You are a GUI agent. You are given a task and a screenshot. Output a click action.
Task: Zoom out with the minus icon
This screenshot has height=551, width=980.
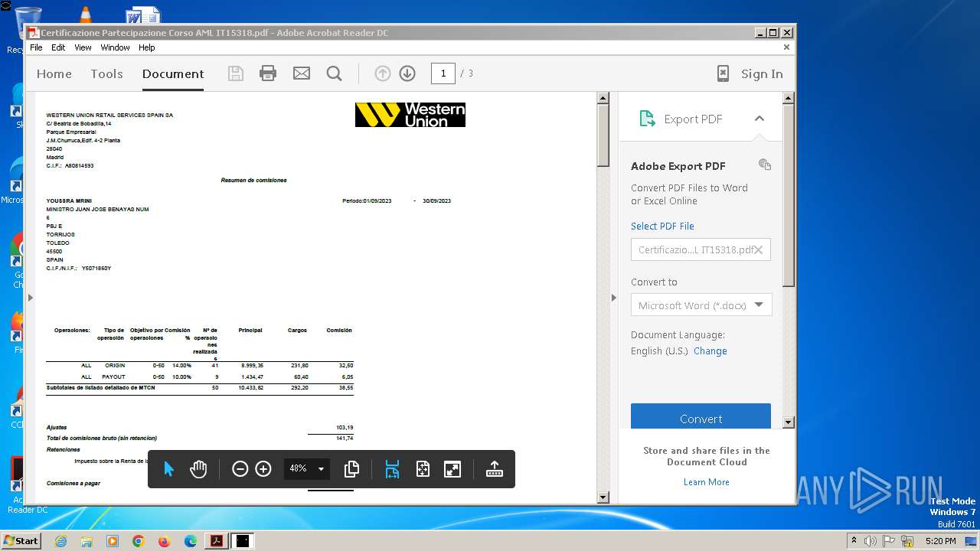(240, 469)
